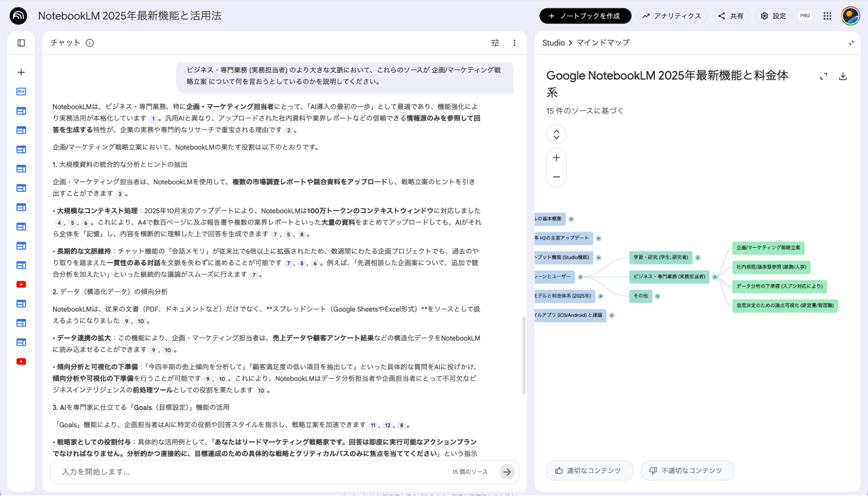This screenshot has width=868, height=496.
Task: Rate content inappropriate with 不適切なコンテンツ thumbs down
Action: [687, 470]
